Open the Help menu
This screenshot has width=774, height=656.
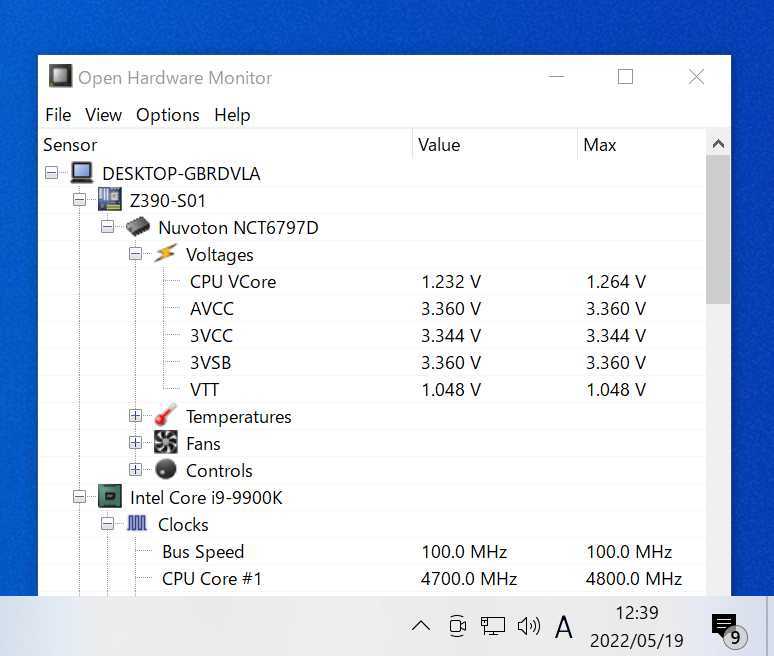tap(232, 115)
